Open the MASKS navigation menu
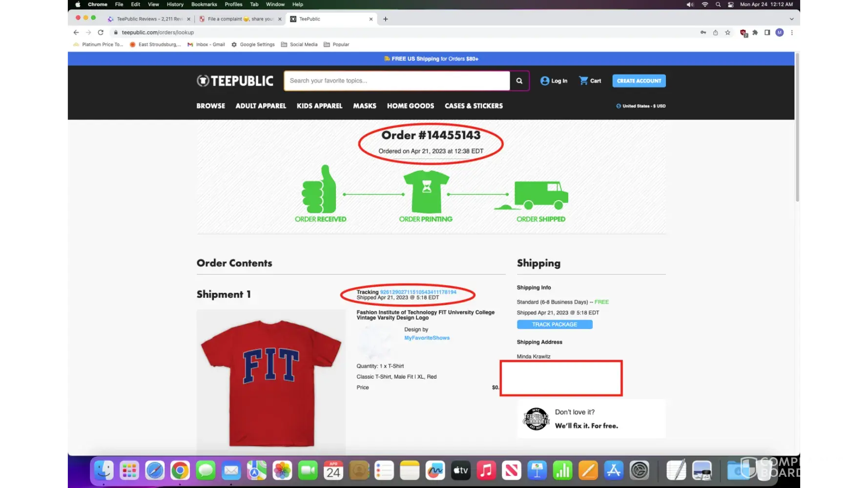Viewport: 868px width, 488px height. 365,106
